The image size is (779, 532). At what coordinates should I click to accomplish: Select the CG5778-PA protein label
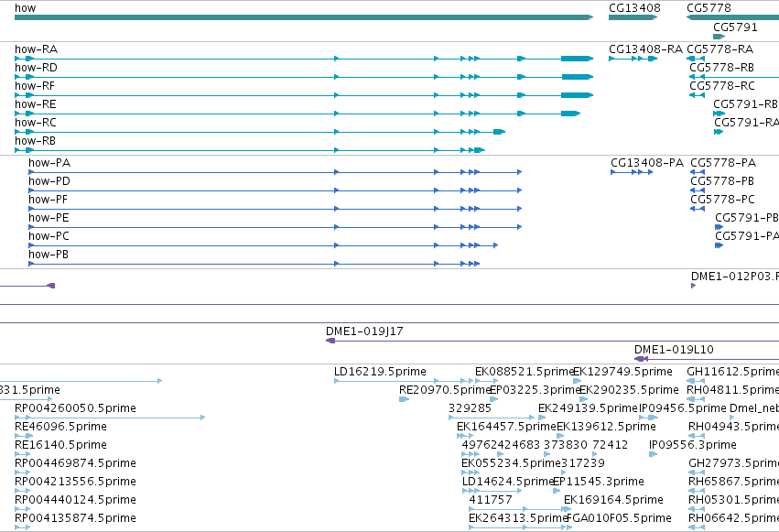(723, 163)
